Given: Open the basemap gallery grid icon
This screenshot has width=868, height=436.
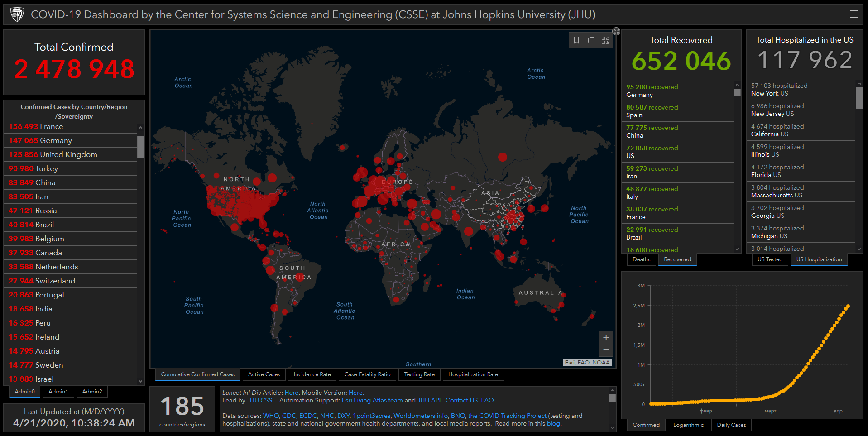Looking at the screenshot, I should [605, 40].
